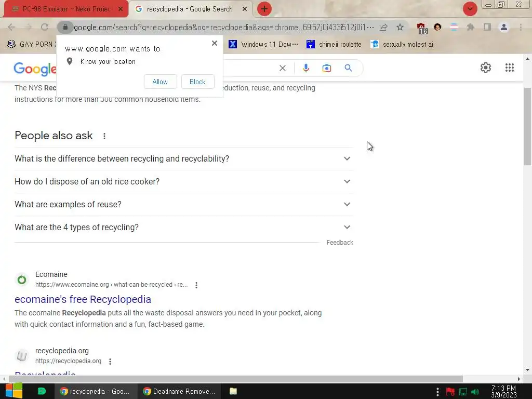Viewport: 532px width, 399px height.
Task: Close the PC-98 Emulator tab
Action: click(121, 9)
